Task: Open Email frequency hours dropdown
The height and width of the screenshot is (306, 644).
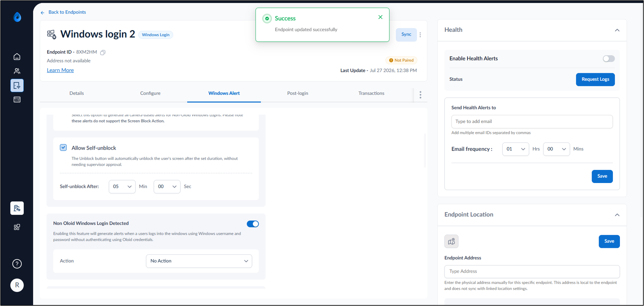Action: [x=516, y=149]
